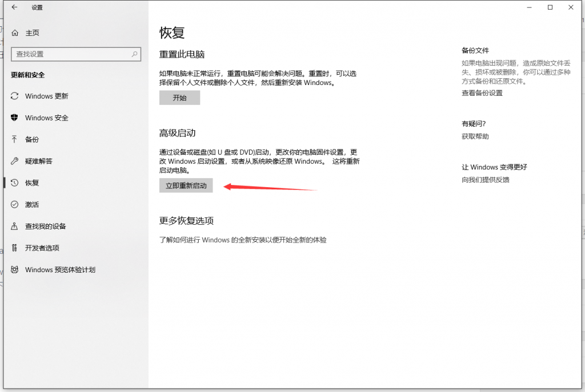Open the 获取帮助 link
The height and width of the screenshot is (392, 585).
click(x=475, y=136)
